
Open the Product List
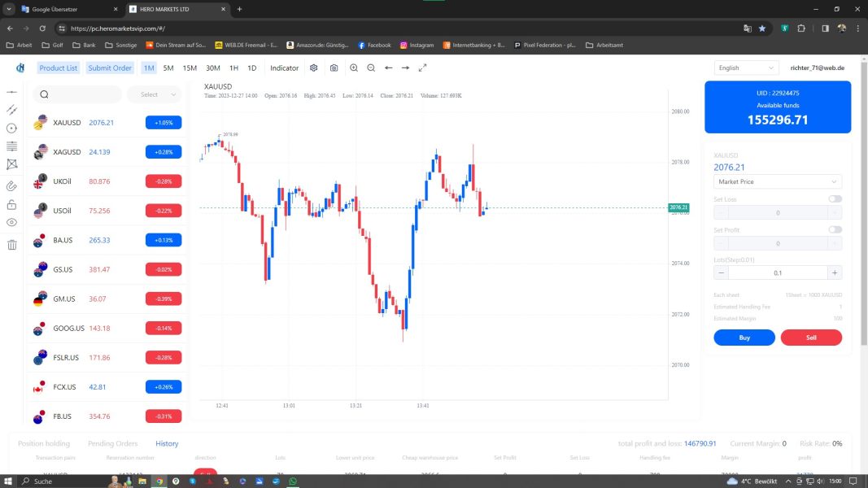(58, 68)
